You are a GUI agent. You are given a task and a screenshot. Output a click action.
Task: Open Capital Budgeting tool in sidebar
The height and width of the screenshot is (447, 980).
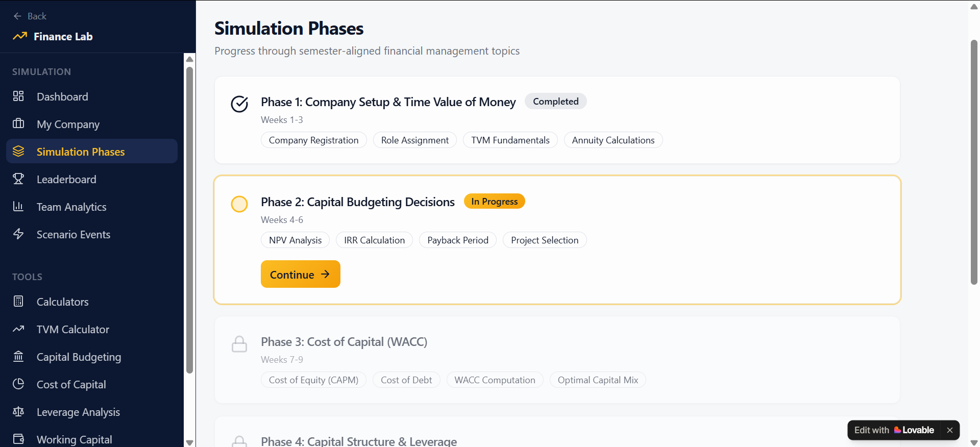pos(79,357)
